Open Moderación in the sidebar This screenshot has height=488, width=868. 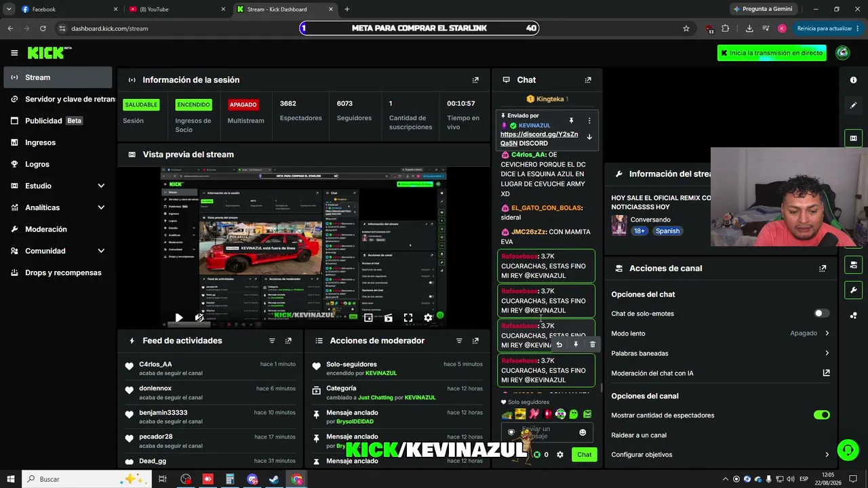(58, 229)
